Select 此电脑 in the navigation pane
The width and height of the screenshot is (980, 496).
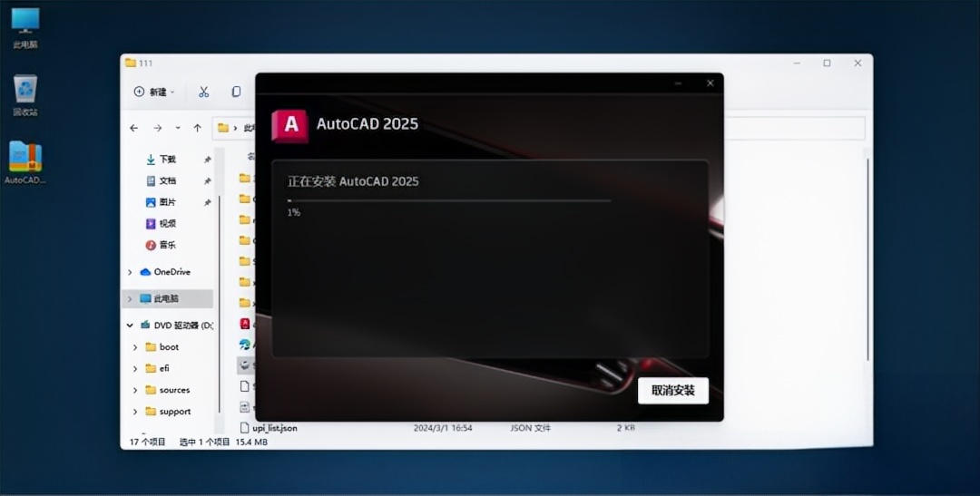(167, 298)
